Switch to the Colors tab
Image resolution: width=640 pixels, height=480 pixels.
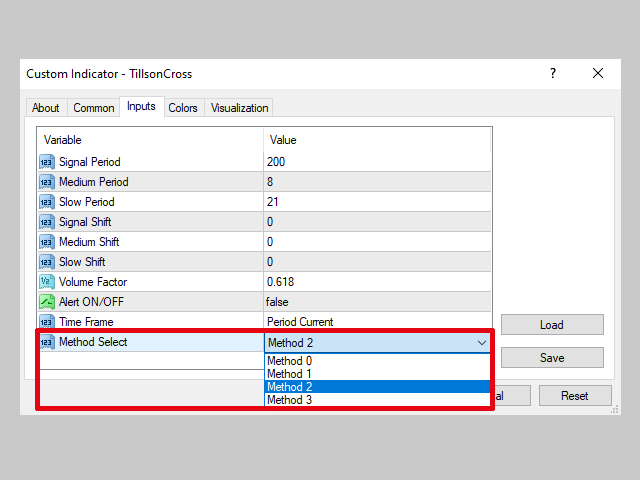tap(183, 108)
